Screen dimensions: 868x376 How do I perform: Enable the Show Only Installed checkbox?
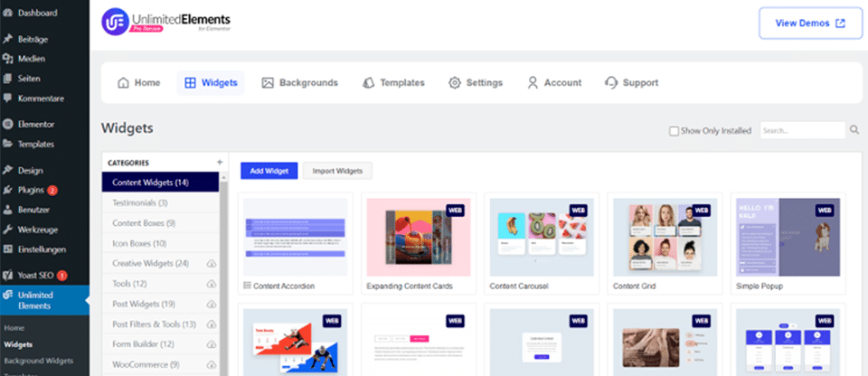point(674,131)
